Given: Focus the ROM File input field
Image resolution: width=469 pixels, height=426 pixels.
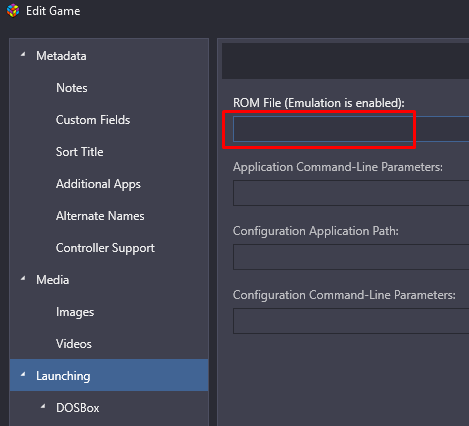Looking at the screenshot, I should [351, 129].
